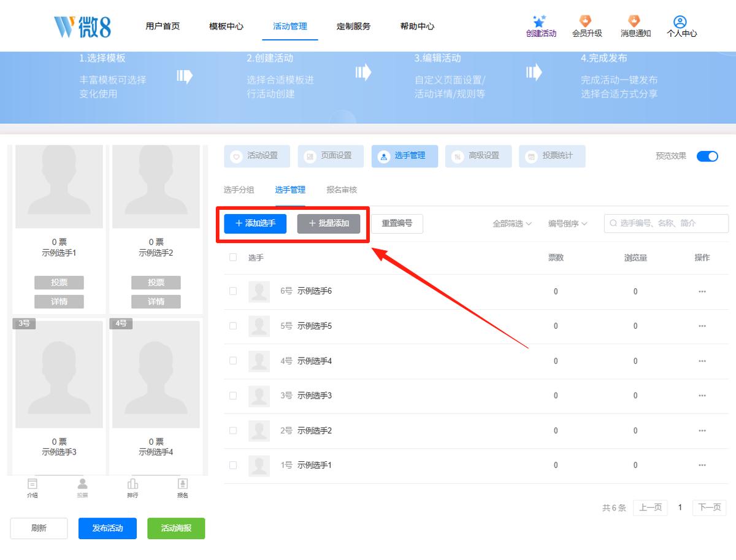Click the blue 发布活动 button
The image size is (736, 560).
click(107, 528)
